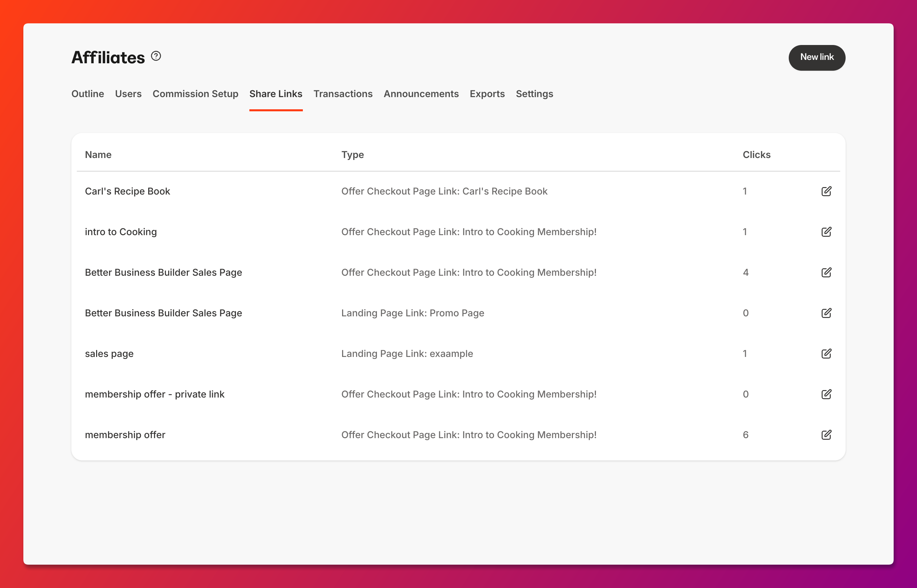Select the sales page name
The height and width of the screenshot is (588, 917).
(109, 354)
